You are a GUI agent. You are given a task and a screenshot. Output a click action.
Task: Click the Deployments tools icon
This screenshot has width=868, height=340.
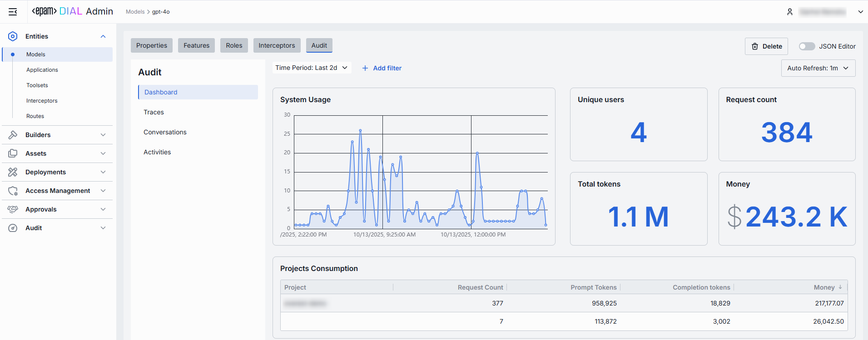[x=13, y=172]
